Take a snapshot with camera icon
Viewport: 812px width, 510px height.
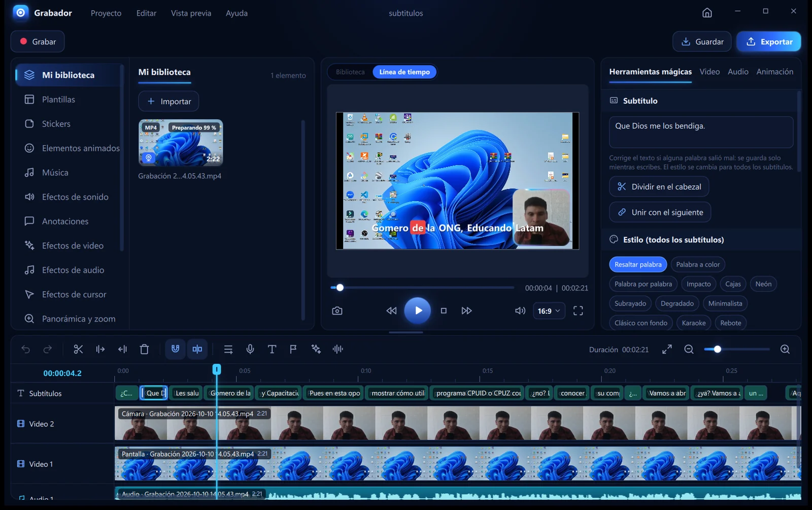[x=337, y=311]
